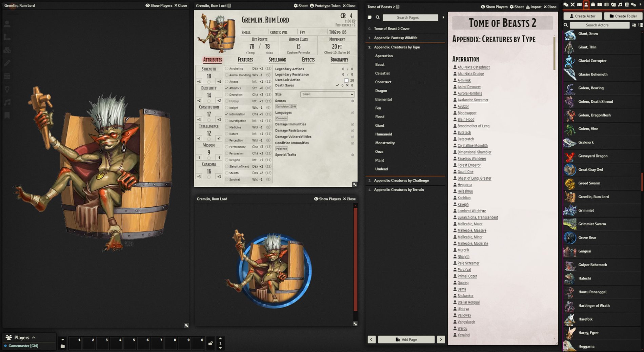Toggle Acrobatics skill proficiency
This screenshot has height=352, width=644.
click(227, 68)
